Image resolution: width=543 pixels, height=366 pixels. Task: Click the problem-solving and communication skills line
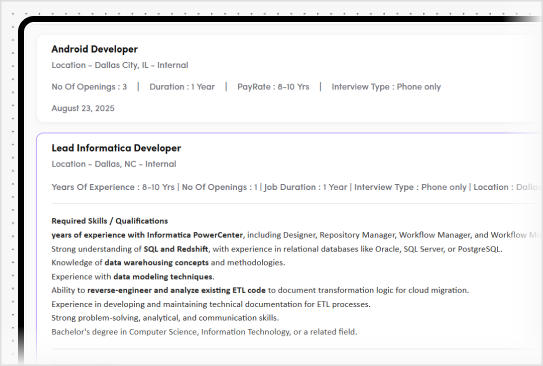point(165,318)
